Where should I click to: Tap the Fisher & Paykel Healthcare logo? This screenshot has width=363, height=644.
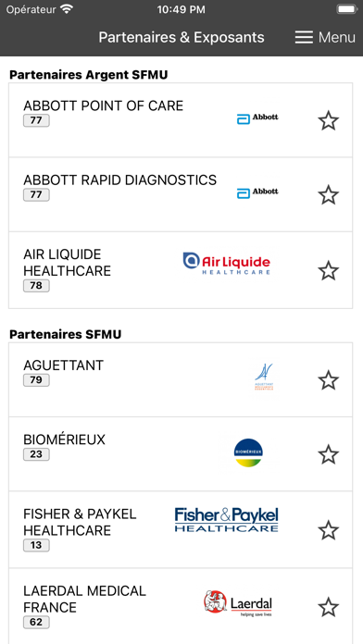point(227,520)
